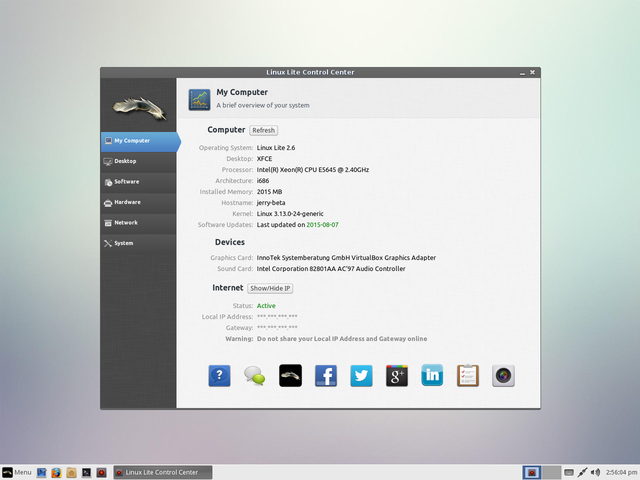
Task: Open the Help question mark icon
Action: (x=220, y=376)
